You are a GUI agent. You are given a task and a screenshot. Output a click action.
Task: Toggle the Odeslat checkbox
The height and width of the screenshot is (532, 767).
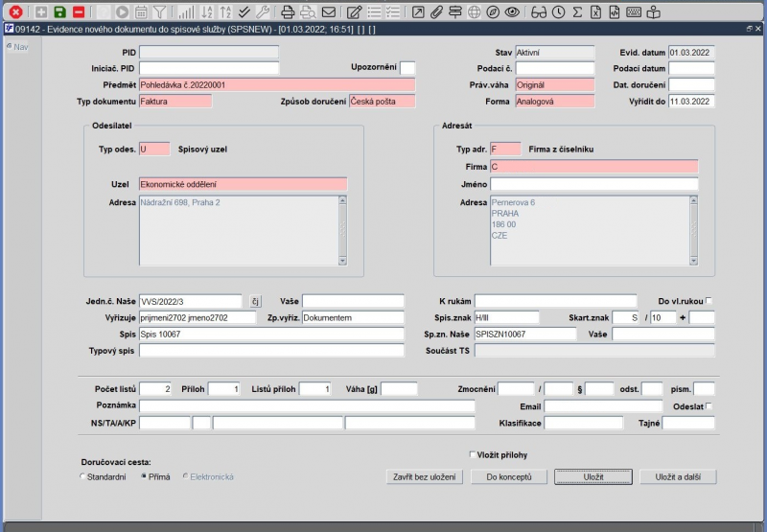pos(709,406)
